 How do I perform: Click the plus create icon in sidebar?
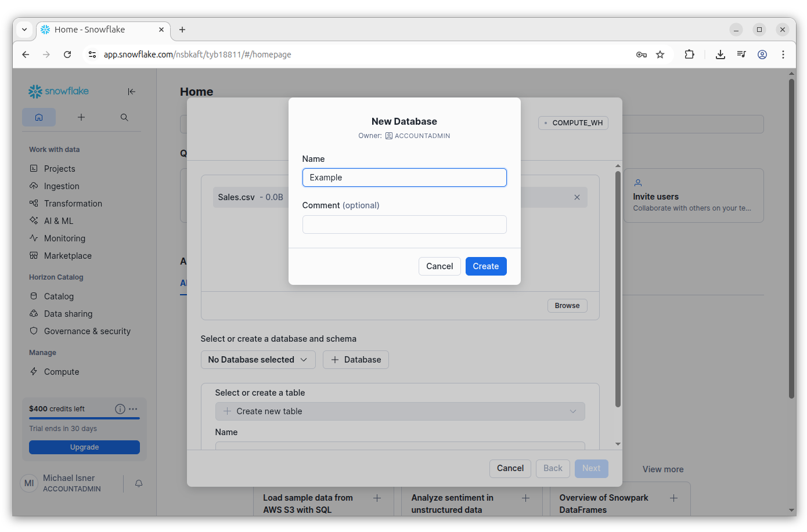81,117
